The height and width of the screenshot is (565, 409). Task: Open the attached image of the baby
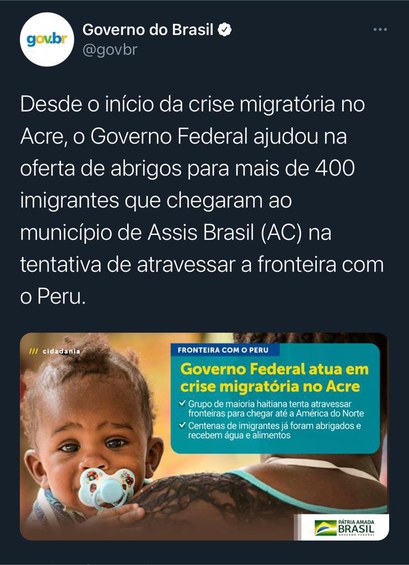tap(204, 436)
